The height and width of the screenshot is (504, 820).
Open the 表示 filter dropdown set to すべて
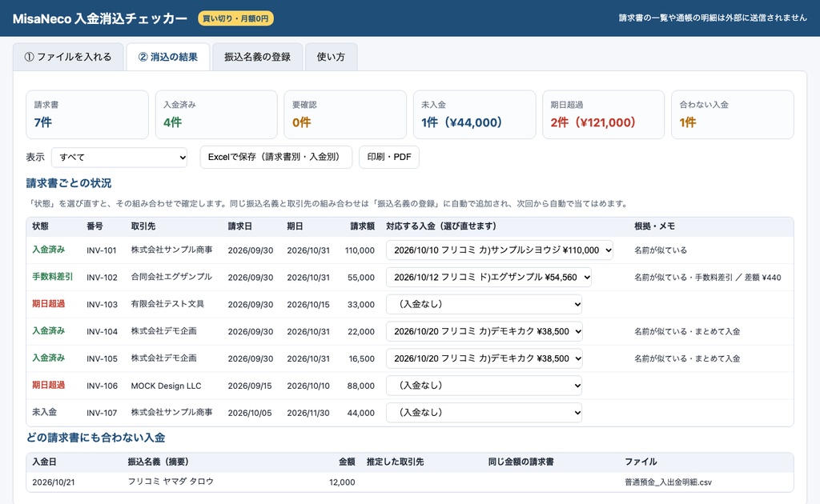(119, 158)
